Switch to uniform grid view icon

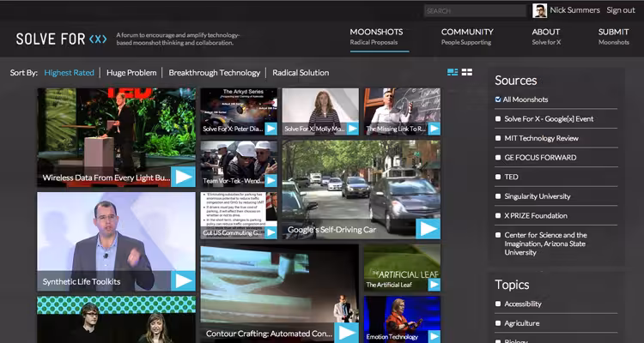coord(467,72)
